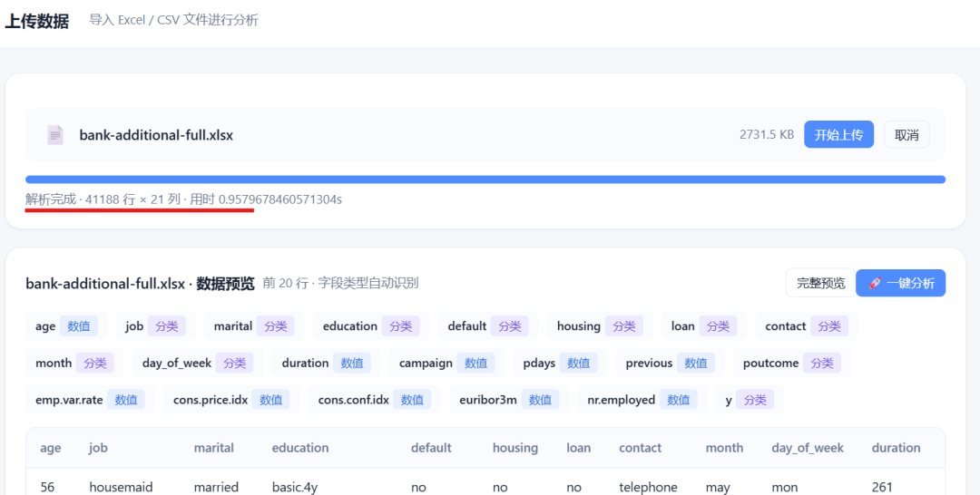Start 一键分析 on the dataset
This screenshot has height=495, width=980.
pyautogui.click(x=901, y=284)
